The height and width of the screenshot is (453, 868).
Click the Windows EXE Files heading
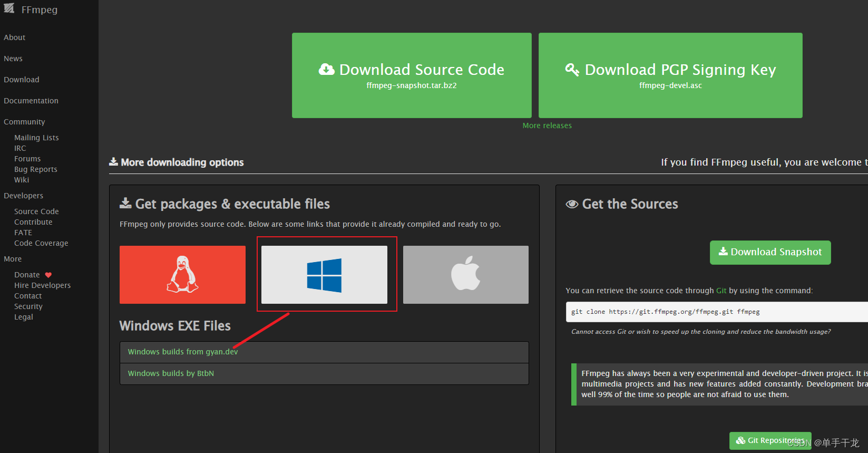(175, 326)
